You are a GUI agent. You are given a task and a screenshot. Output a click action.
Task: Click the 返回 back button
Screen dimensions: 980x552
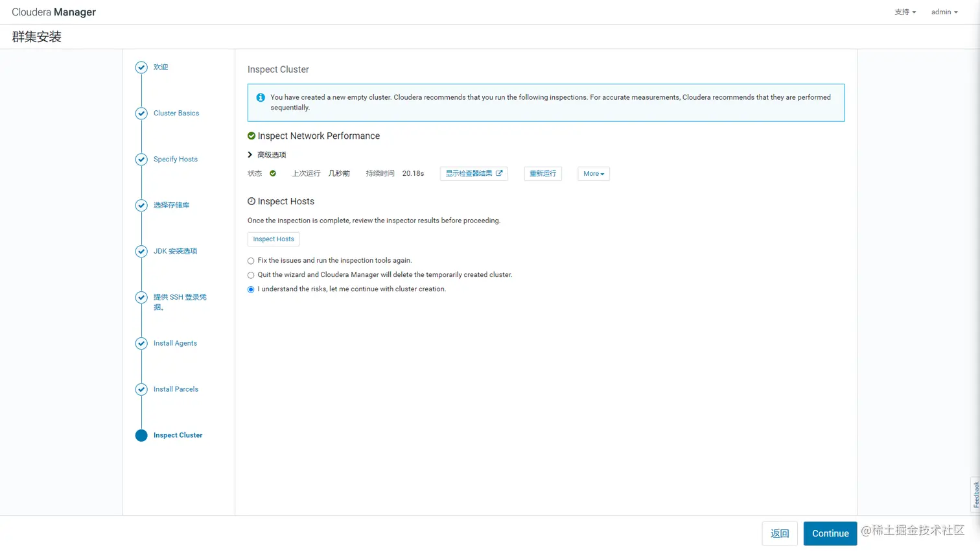click(x=780, y=534)
